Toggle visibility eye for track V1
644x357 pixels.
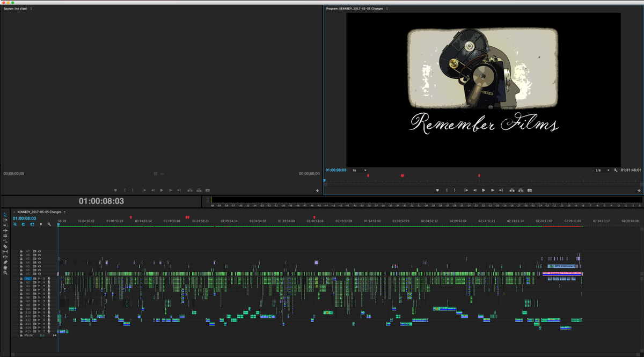39,274
